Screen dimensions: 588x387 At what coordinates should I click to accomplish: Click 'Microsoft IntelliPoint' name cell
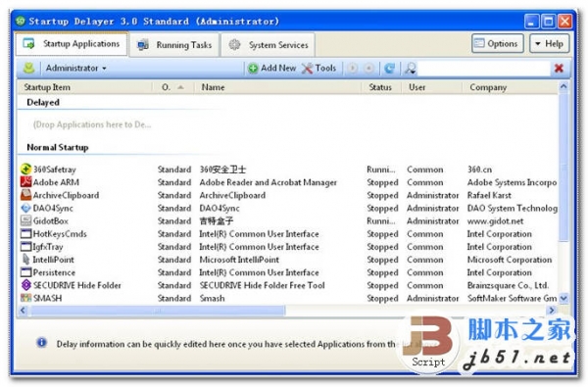click(239, 260)
